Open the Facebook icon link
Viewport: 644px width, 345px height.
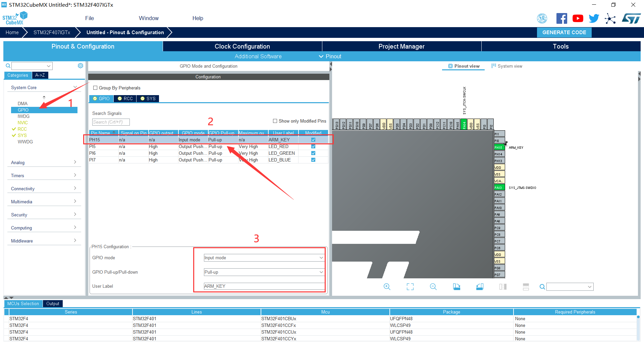pyautogui.click(x=561, y=18)
